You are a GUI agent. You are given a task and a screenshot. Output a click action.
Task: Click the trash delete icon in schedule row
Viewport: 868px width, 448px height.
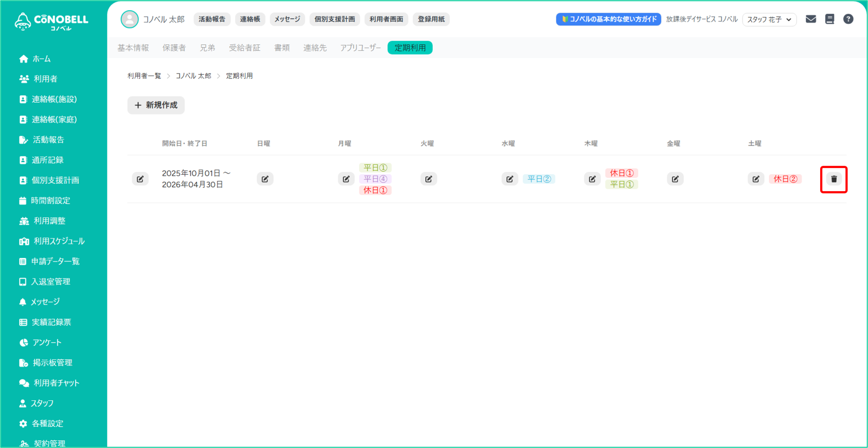pos(833,179)
